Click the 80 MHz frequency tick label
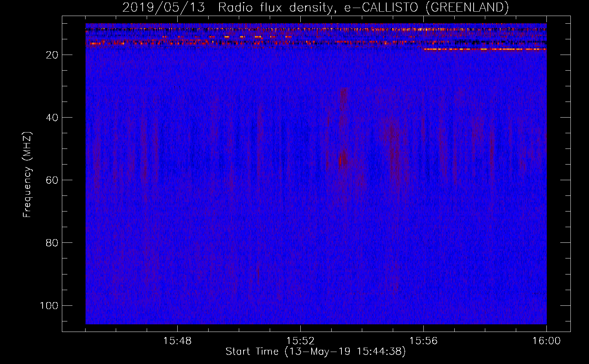The height and width of the screenshot is (364, 589). pyautogui.click(x=52, y=243)
